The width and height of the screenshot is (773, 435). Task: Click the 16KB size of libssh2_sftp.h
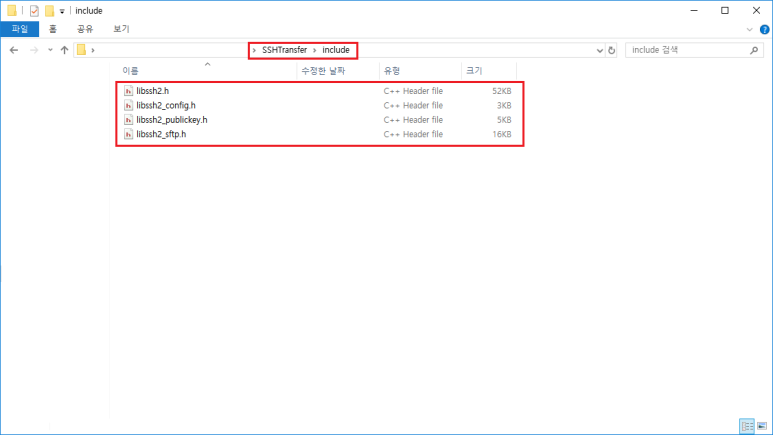502,134
